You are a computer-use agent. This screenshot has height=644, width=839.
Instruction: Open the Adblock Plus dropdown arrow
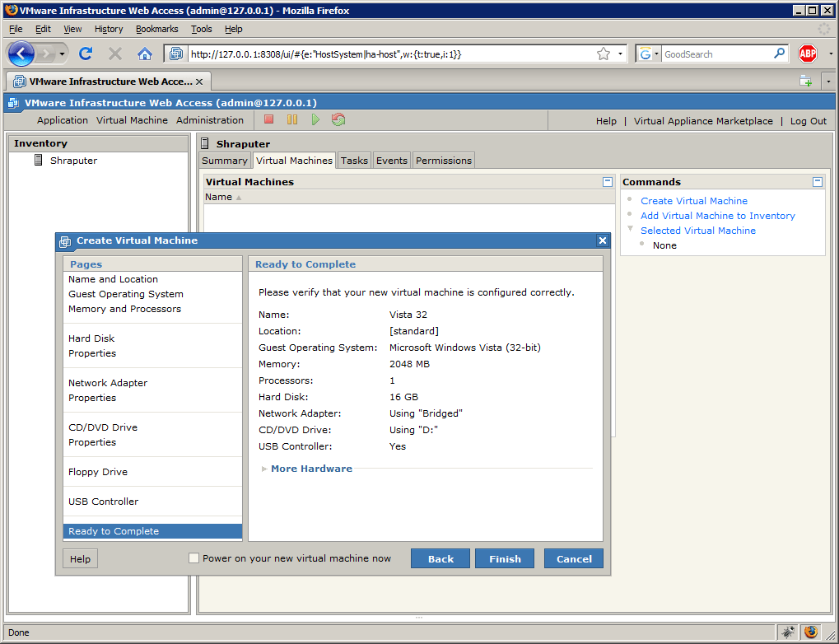(x=831, y=54)
